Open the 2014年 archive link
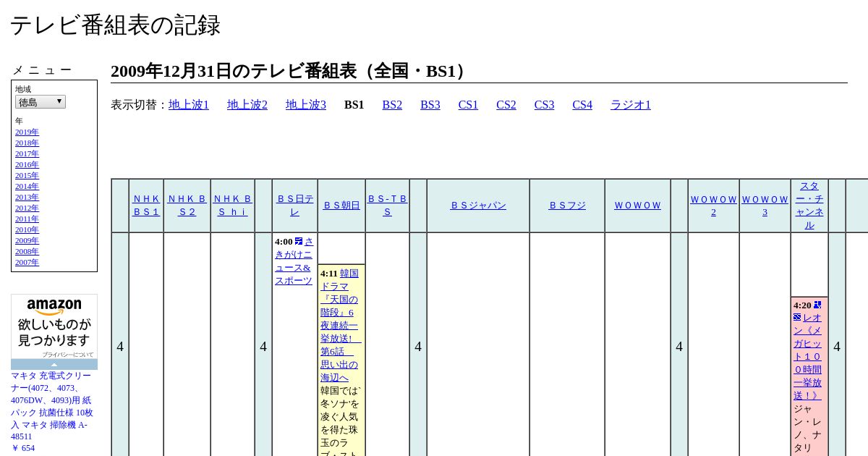Screen dimensions: 868x456 click(27, 187)
